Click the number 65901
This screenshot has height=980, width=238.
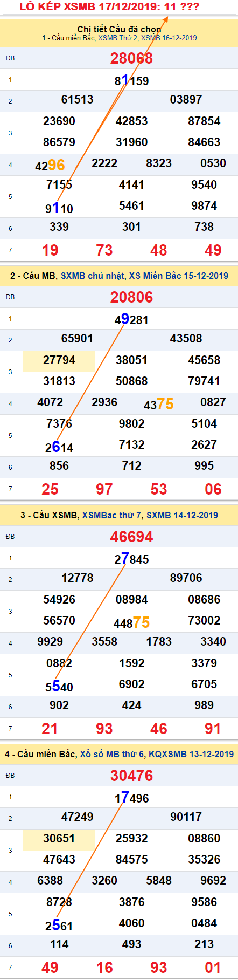pyautogui.click(x=77, y=339)
